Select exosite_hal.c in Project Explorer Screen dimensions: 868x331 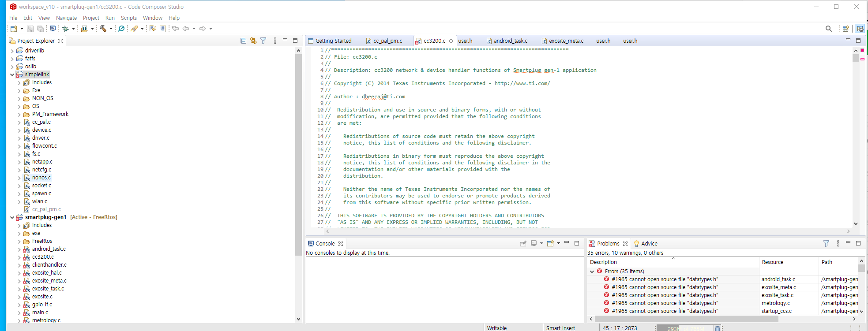(47, 273)
